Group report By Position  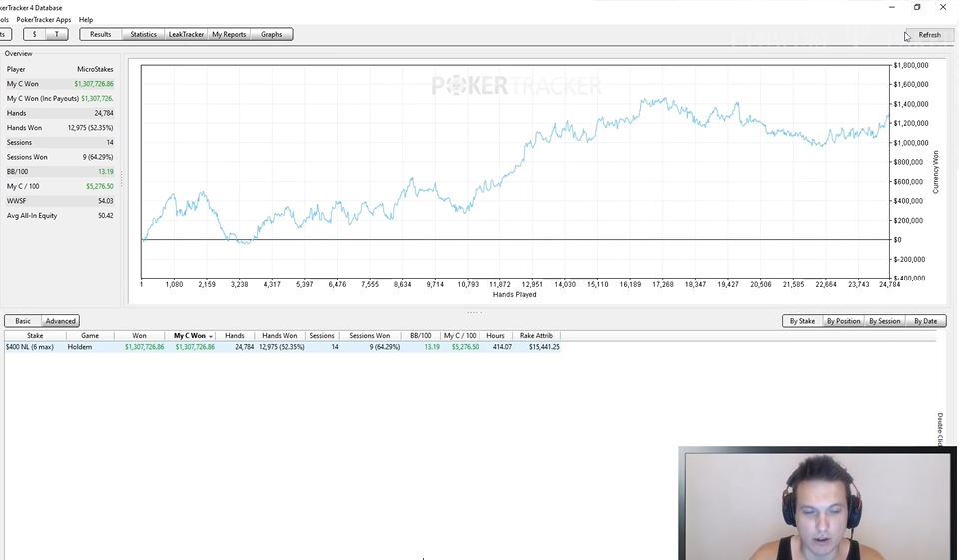tap(843, 321)
